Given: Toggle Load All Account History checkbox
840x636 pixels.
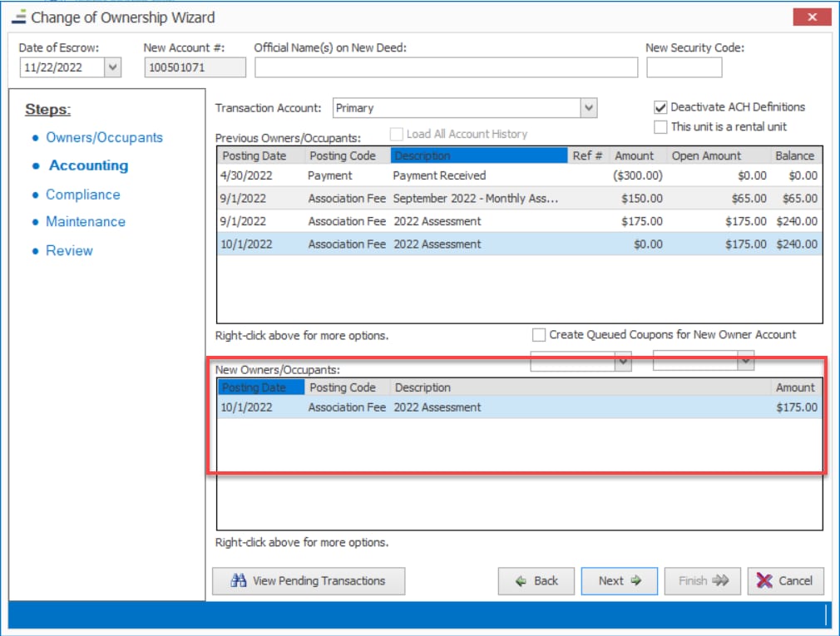Looking at the screenshot, I should (x=397, y=134).
